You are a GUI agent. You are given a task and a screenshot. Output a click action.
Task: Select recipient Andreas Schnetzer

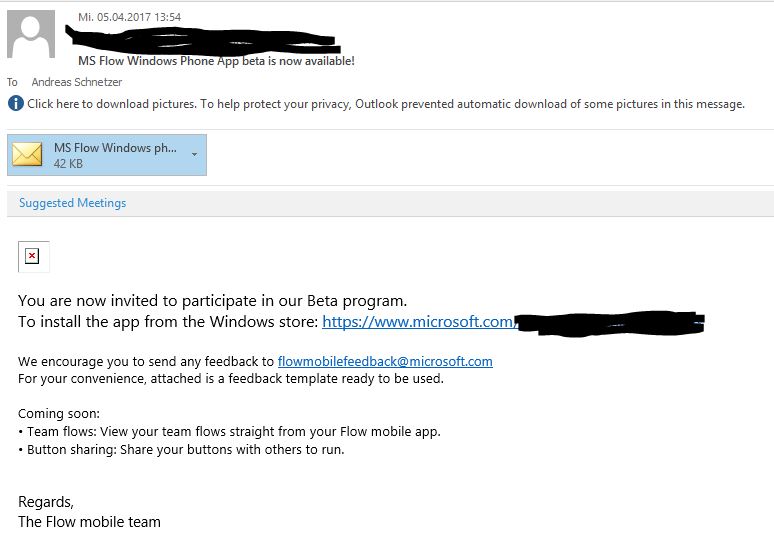pos(78,82)
